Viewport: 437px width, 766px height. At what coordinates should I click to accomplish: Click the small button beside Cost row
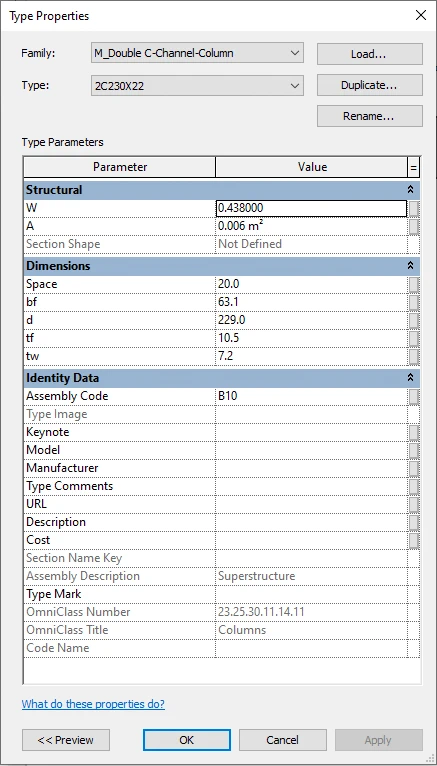414,540
